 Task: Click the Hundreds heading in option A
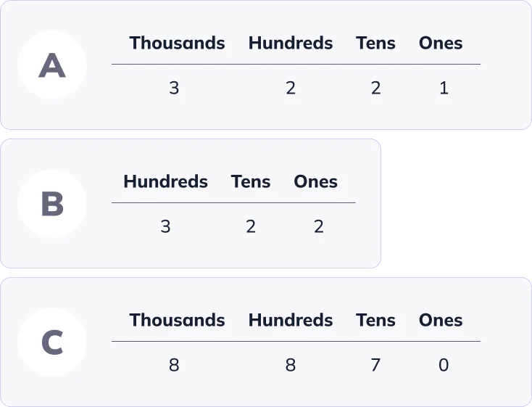pyautogui.click(x=291, y=43)
